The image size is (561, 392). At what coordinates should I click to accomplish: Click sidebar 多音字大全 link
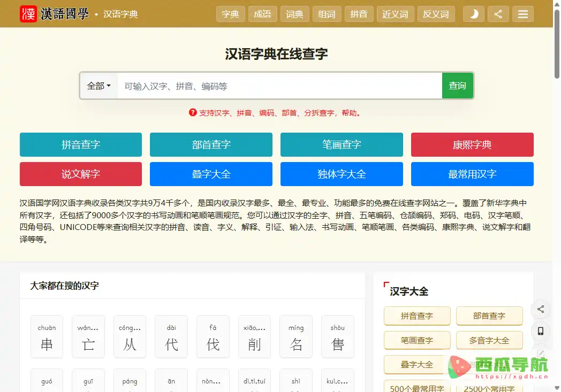pyautogui.click(x=489, y=340)
